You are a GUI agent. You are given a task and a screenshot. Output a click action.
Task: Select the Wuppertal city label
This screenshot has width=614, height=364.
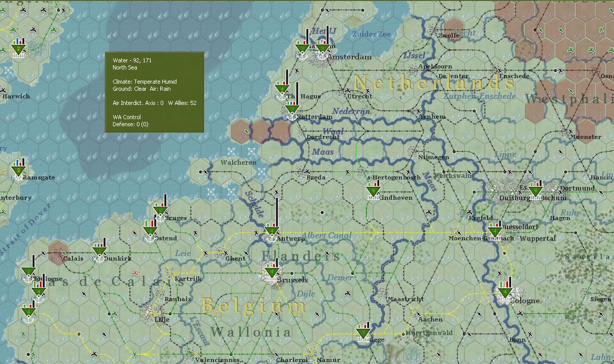tap(538, 238)
